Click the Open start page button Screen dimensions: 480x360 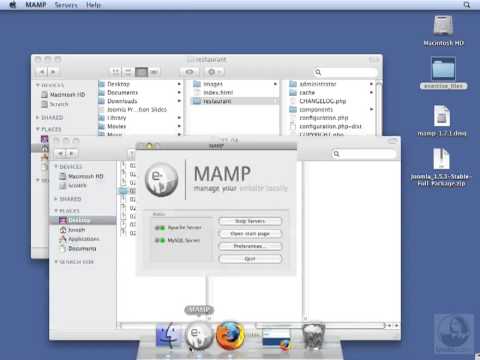[250, 234]
